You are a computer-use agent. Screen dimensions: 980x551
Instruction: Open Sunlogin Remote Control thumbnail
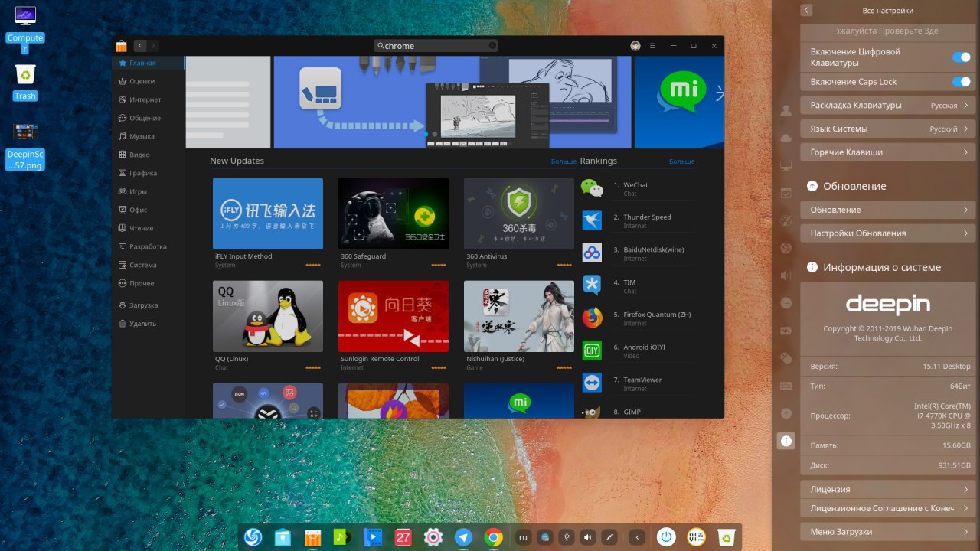(x=394, y=316)
